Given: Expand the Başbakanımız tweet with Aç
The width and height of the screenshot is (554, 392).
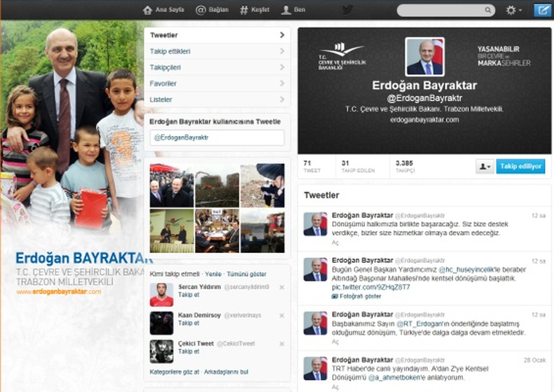Looking at the screenshot, I should coord(335,342).
